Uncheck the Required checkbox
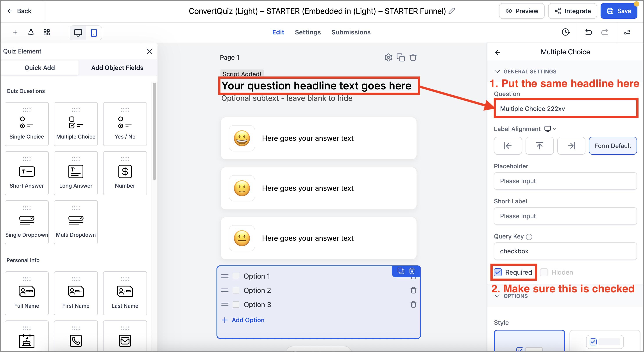The height and width of the screenshot is (352, 644). coord(498,272)
